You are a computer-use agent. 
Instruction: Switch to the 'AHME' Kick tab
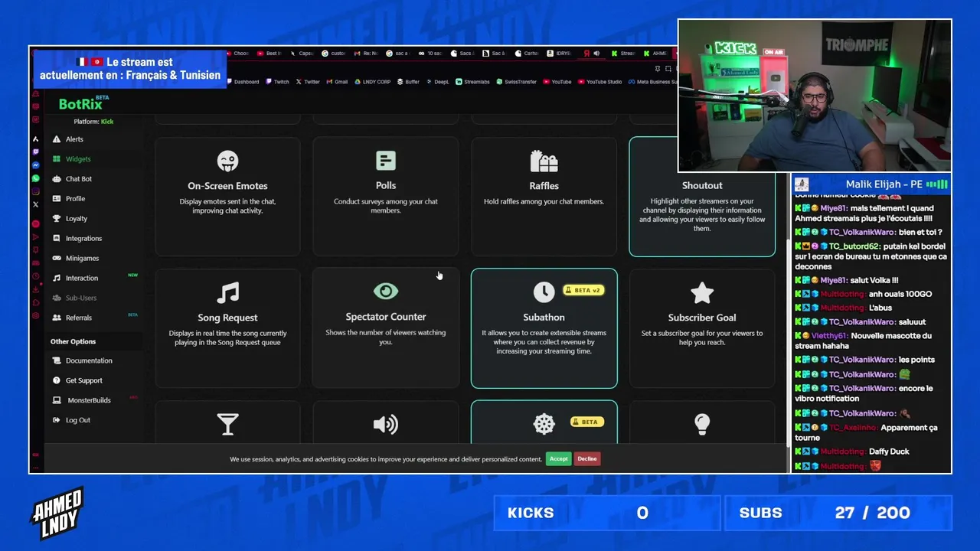(657, 54)
